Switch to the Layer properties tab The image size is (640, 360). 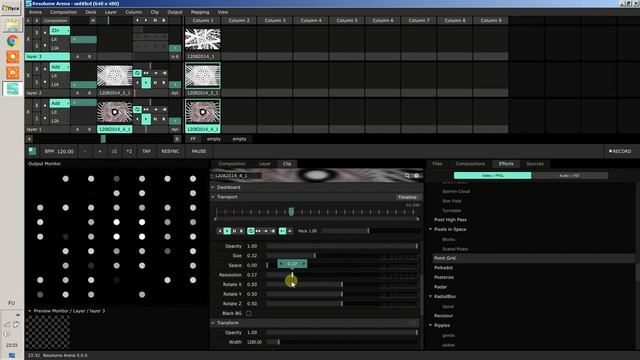coord(264,164)
